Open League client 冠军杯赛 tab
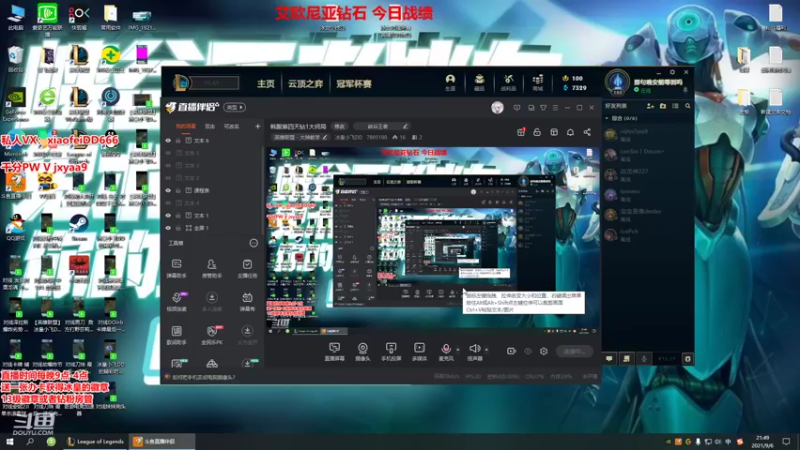 [354, 84]
